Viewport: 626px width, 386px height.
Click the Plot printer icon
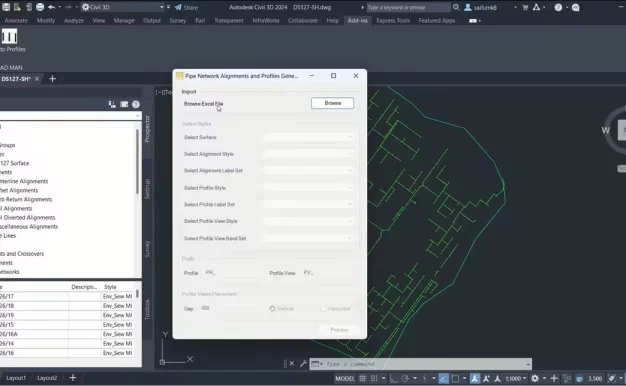pos(40,7)
